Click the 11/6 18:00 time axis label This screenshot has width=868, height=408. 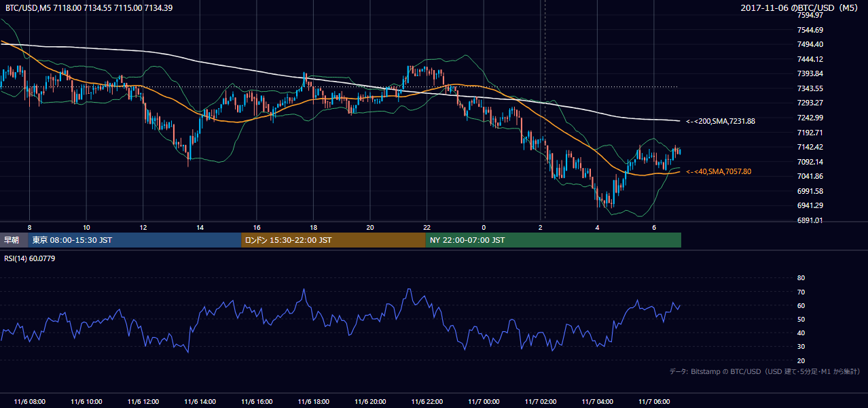tap(313, 402)
